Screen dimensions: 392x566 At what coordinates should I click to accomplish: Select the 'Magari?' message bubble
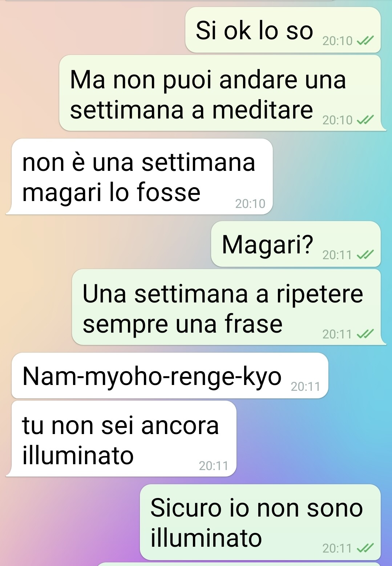tap(296, 244)
